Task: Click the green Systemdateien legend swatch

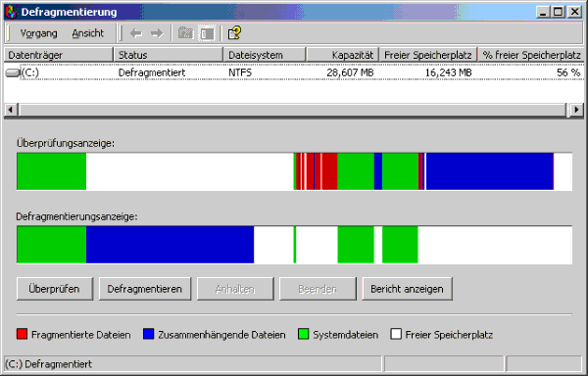Action: pyautogui.click(x=304, y=334)
